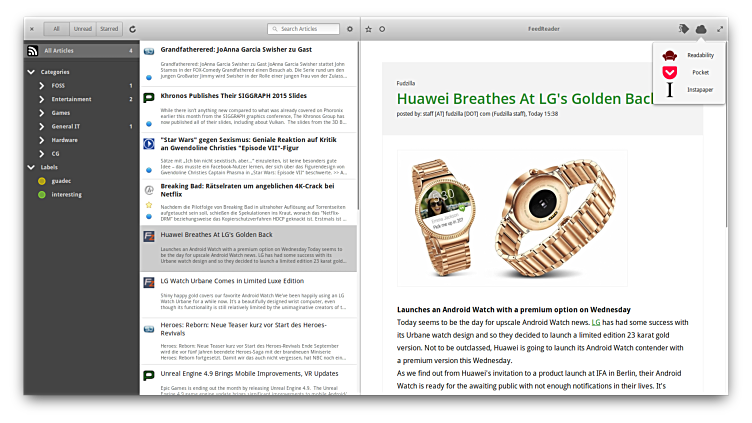Toggle unread dot on Grandfathered article

[x=149, y=77]
